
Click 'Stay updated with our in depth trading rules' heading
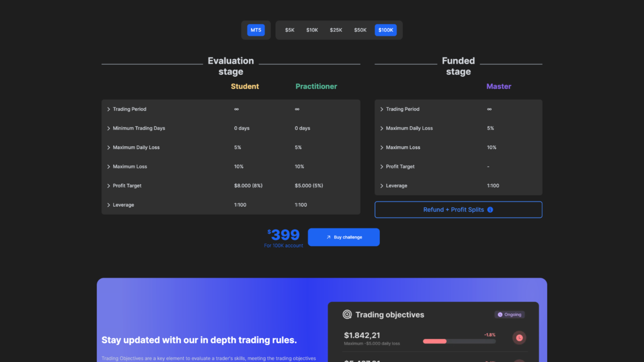(199, 340)
